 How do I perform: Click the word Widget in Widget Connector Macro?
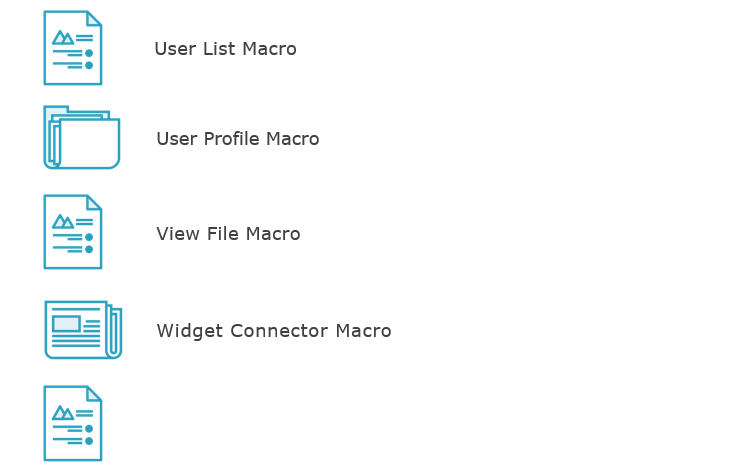click(190, 331)
